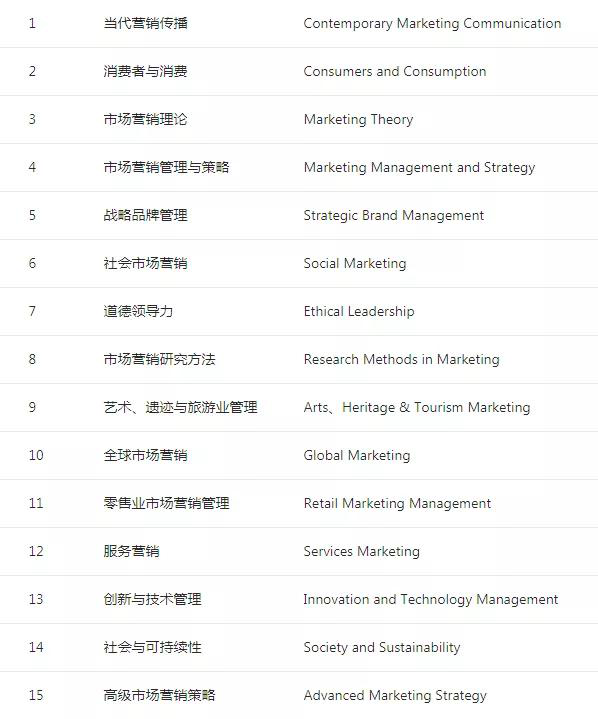
Task: Click the 'Services Marketing' entry
Action: [361, 552]
